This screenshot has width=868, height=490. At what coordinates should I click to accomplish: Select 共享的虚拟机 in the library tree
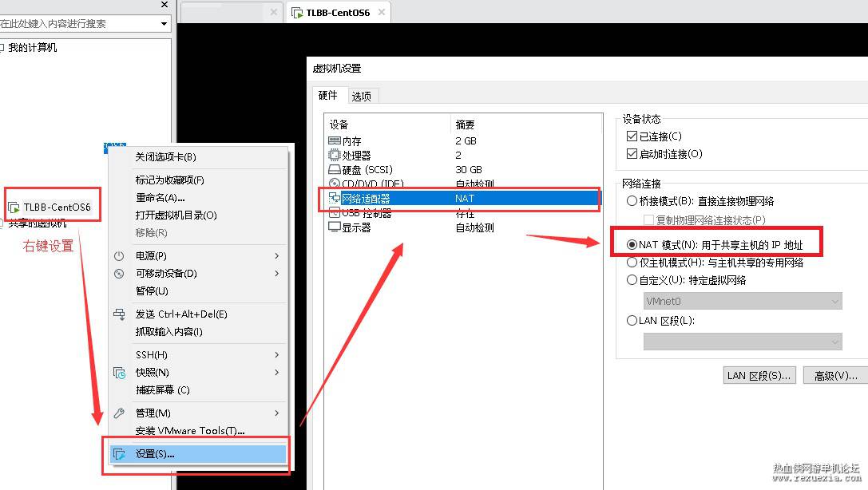(37, 223)
